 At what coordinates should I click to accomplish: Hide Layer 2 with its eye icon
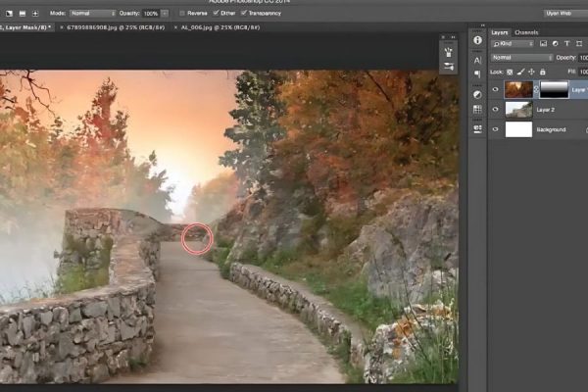(494, 110)
